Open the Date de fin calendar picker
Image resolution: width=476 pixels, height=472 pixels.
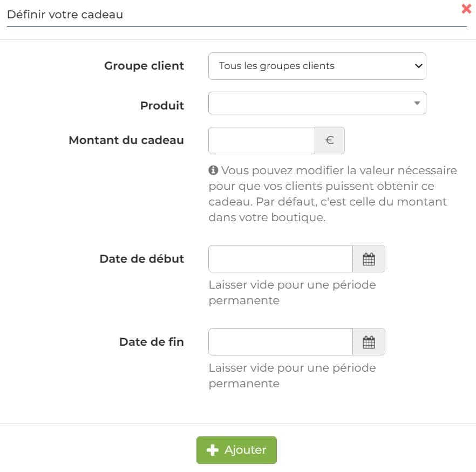point(369,342)
